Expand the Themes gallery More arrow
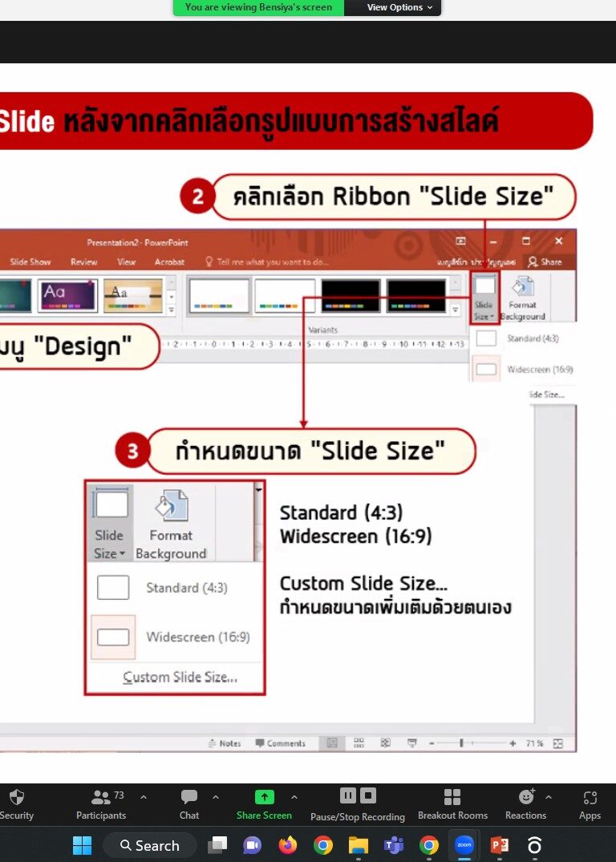The width and height of the screenshot is (616, 862). pyautogui.click(x=172, y=310)
